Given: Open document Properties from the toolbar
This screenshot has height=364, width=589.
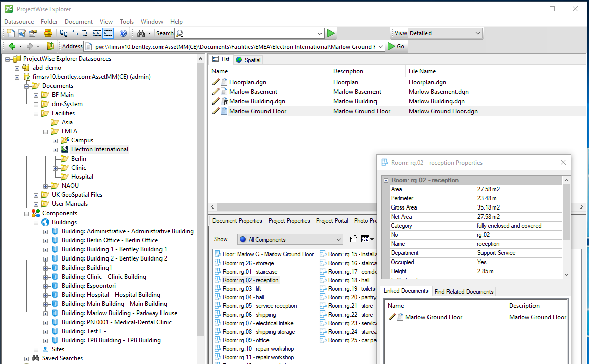Looking at the screenshot, I should (33, 33).
